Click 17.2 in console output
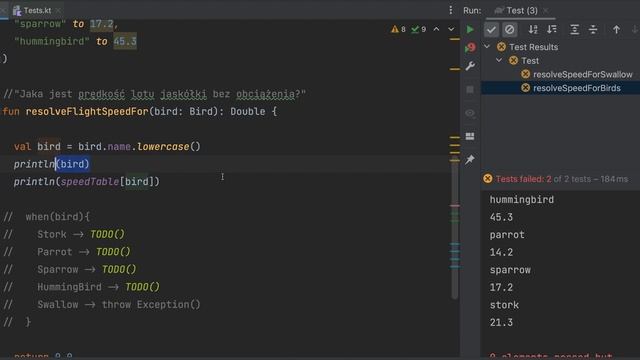This screenshot has width=640, height=360. click(501, 287)
